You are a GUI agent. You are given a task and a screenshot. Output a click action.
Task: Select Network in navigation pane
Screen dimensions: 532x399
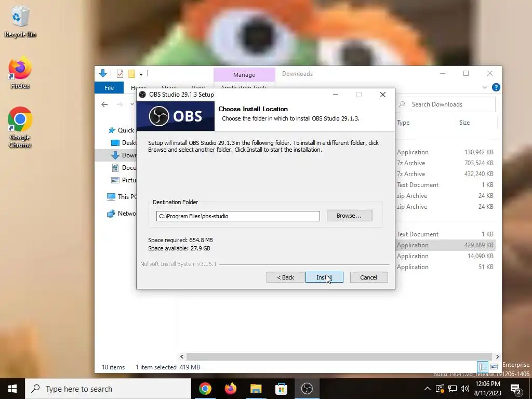click(x=122, y=214)
